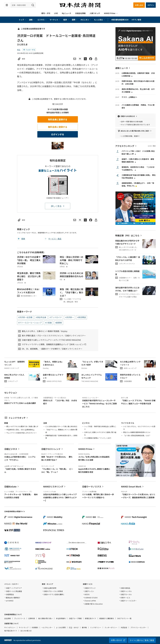Expand the ビジネス navigation dropdown
160x644 pixels.
point(42,20)
